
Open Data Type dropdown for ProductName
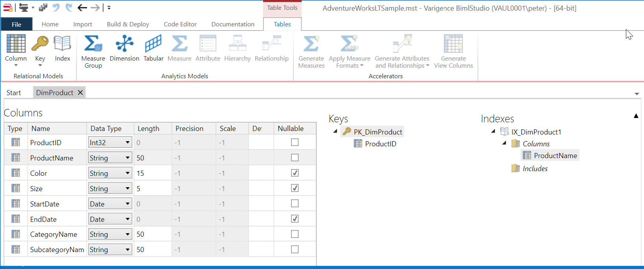pyautogui.click(x=127, y=158)
